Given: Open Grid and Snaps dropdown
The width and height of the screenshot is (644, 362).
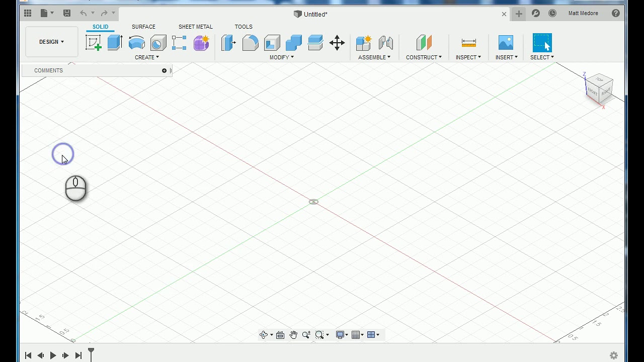Looking at the screenshot, I should (358, 335).
